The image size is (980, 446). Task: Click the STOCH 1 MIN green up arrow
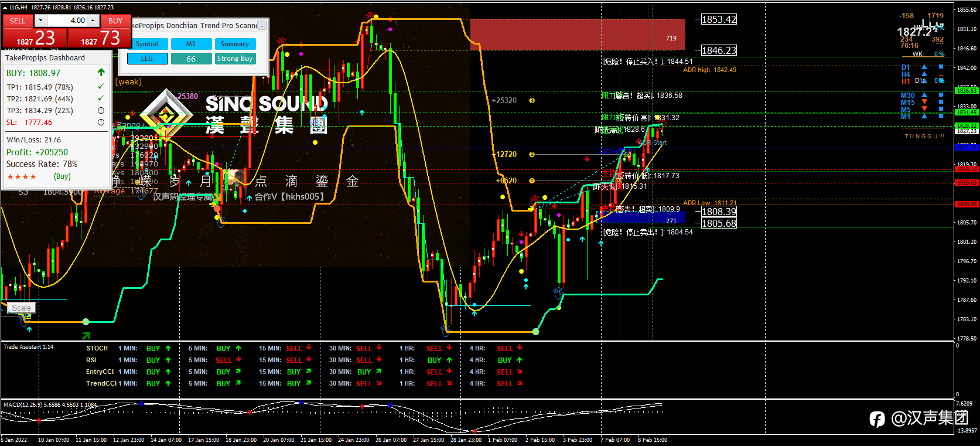168,348
